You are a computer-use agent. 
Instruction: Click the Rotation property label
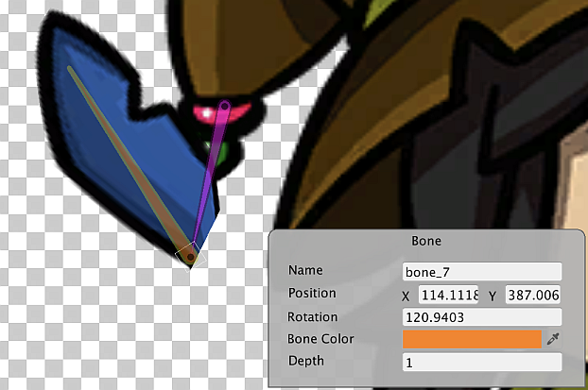click(x=313, y=317)
